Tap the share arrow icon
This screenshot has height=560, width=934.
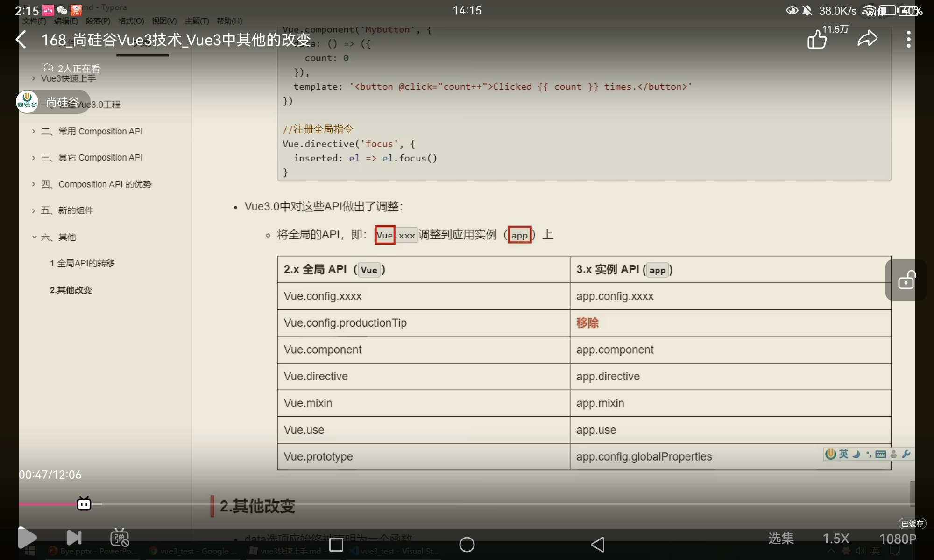[x=867, y=39]
